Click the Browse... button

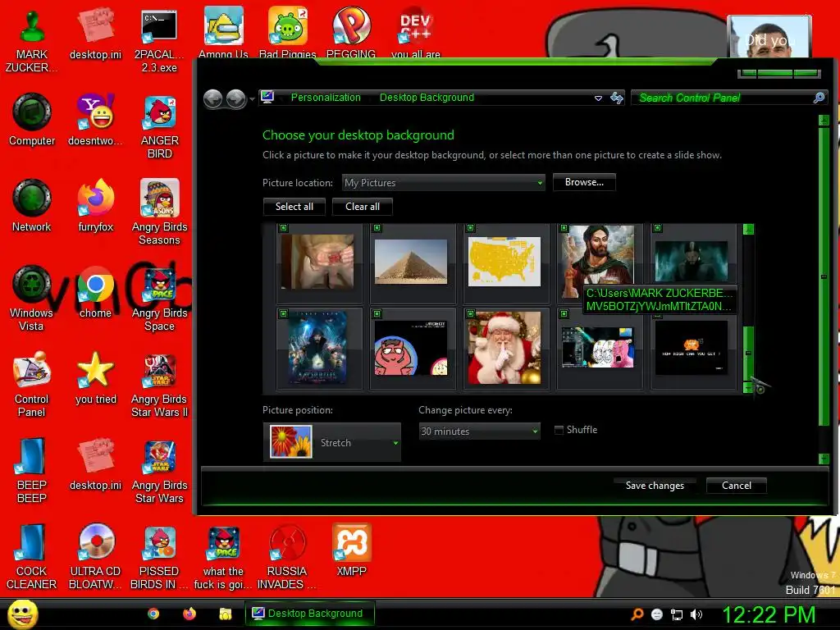pyautogui.click(x=584, y=182)
